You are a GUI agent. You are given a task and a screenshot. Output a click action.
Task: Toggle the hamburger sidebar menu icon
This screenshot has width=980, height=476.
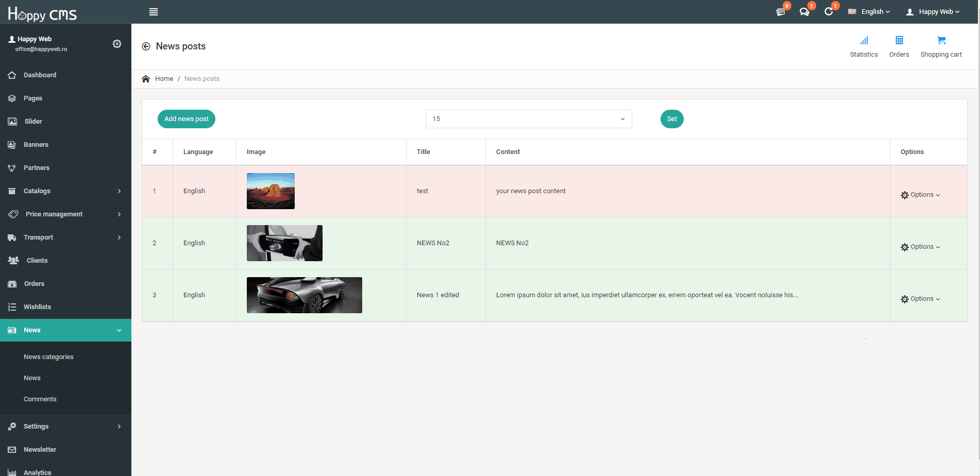pyautogui.click(x=154, y=12)
